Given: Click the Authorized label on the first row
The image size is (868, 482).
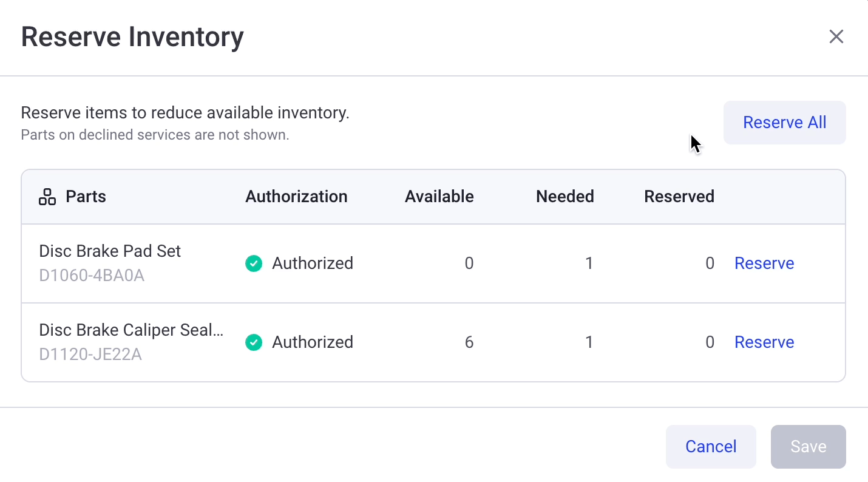Looking at the screenshot, I should tap(313, 263).
